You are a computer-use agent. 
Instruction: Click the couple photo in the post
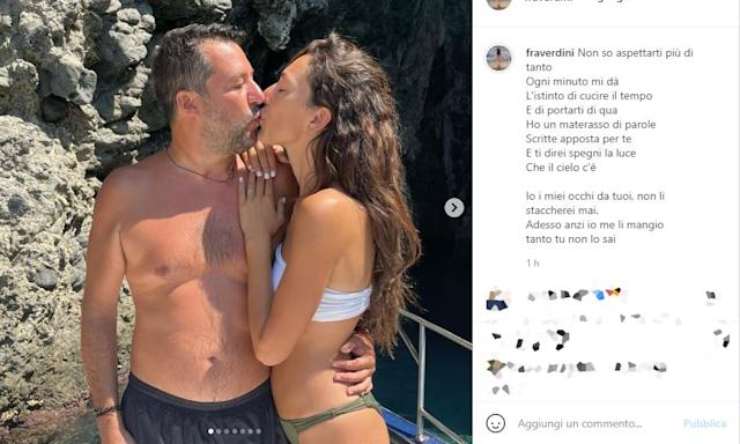coord(236,222)
